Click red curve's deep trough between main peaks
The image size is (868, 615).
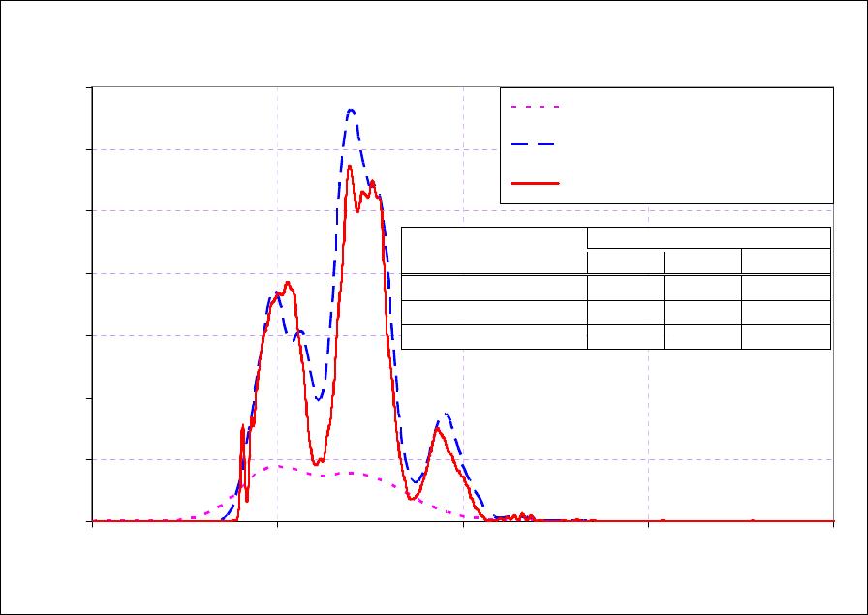[317, 463]
